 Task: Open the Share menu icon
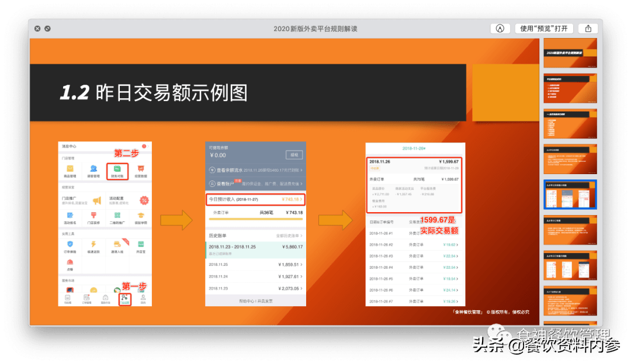point(588,29)
